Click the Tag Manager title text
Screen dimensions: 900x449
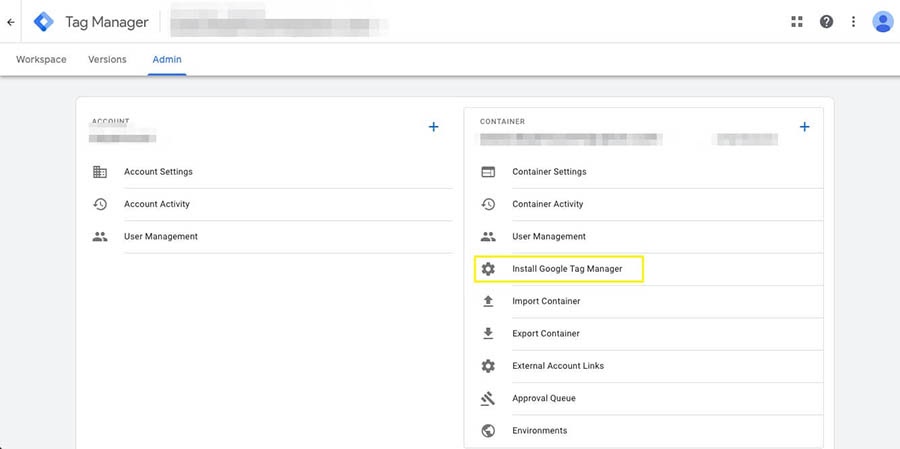point(107,22)
